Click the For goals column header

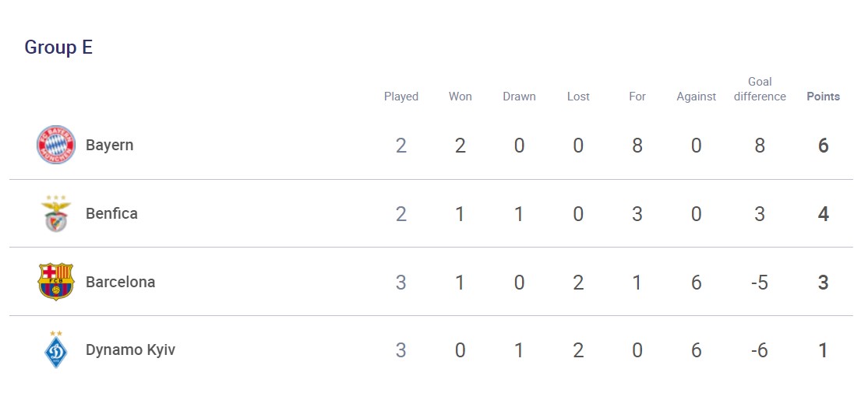[637, 97]
